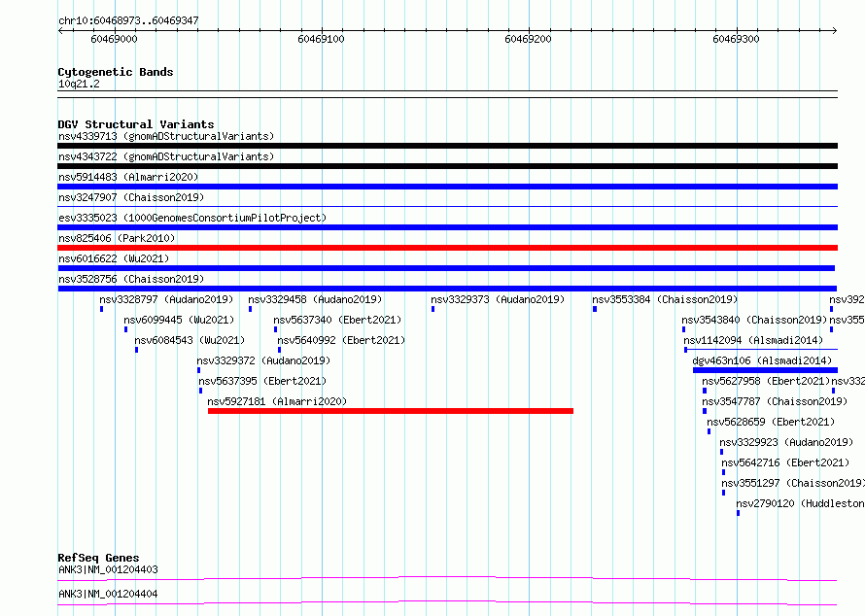Click the 60469200 ruler position label
The image size is (865, 616).
pos(528,39)
